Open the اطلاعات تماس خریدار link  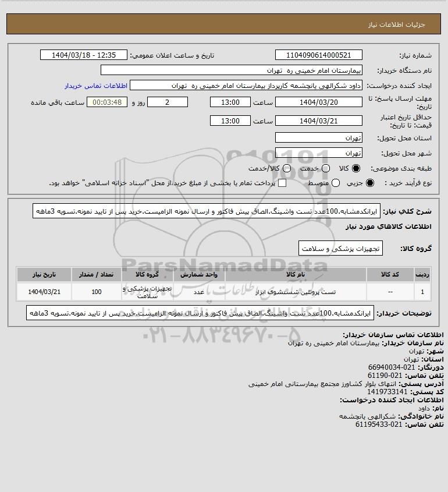96,86
